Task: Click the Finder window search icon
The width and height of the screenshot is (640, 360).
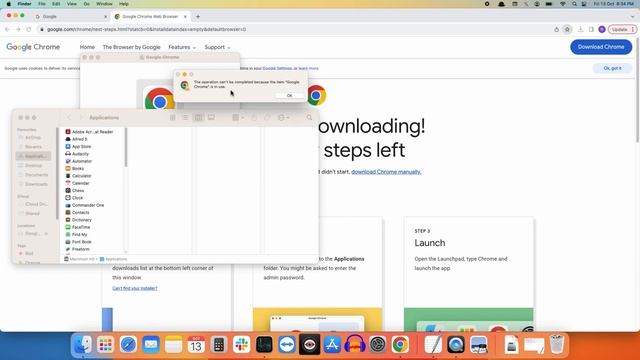Action: [x=309, y=118]
